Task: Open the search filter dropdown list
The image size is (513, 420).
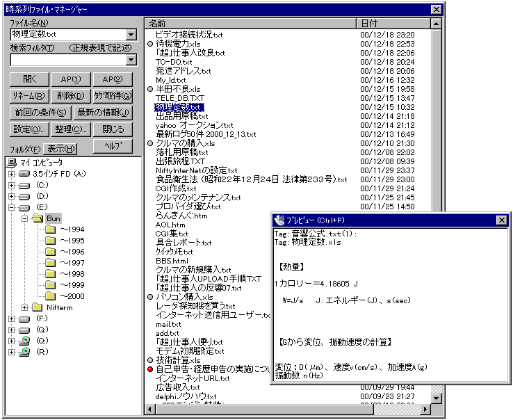Action: pos(131,60)
